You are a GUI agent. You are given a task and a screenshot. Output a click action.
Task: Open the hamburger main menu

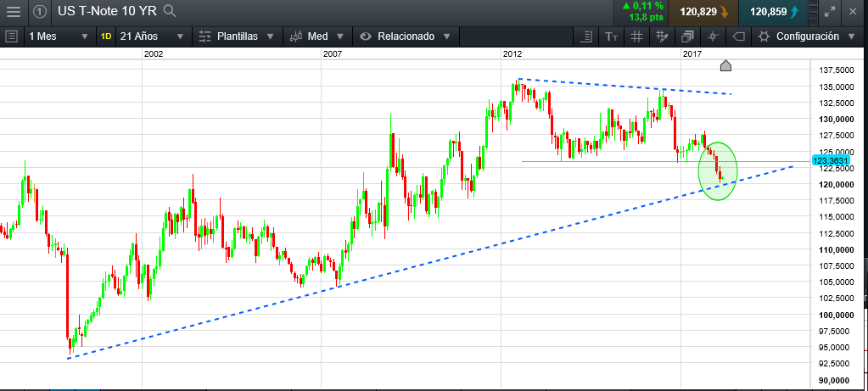14,12
